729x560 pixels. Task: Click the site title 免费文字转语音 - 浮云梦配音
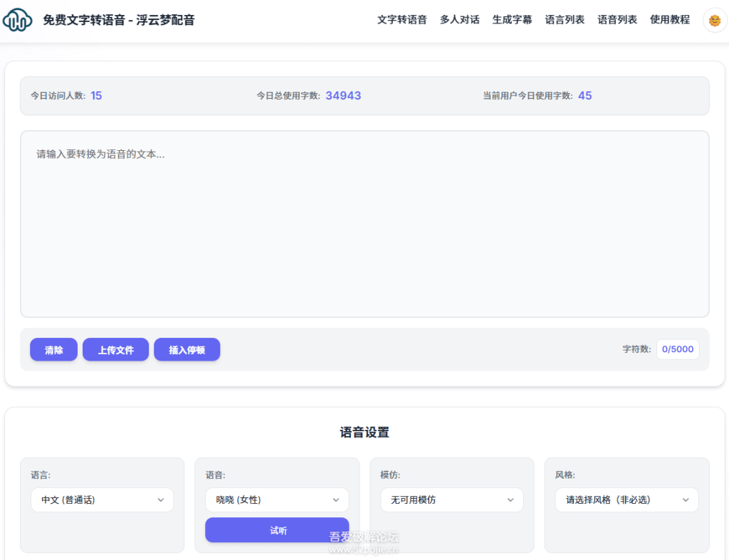(x=119, y=20)
